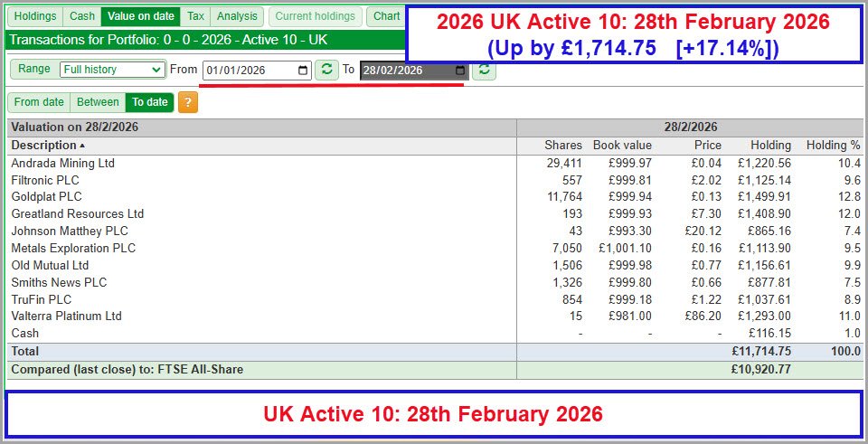868x444 pixels.
Task: Select Andrada Mining Ltd row name
Action: pos(63,164)
